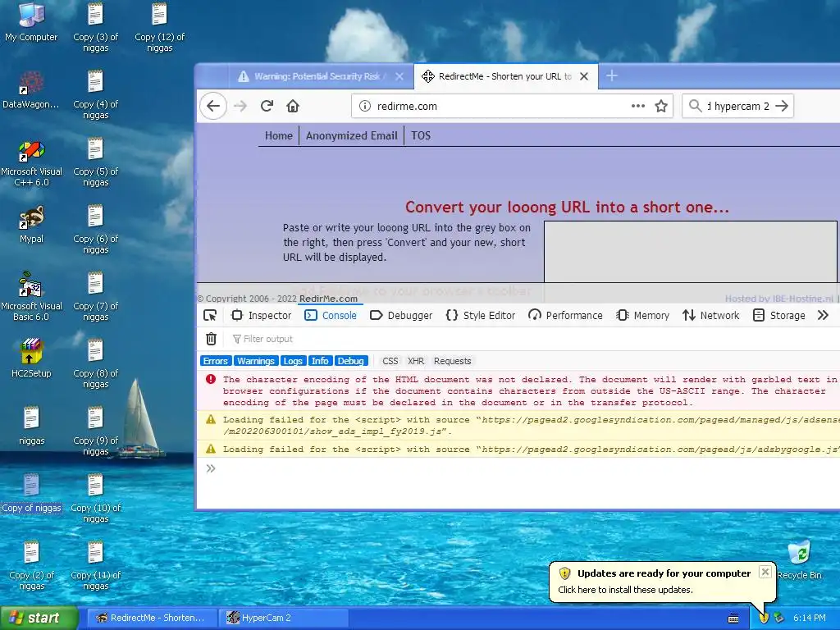
Task: Switch to the Console panel
Action: point(331,316)
